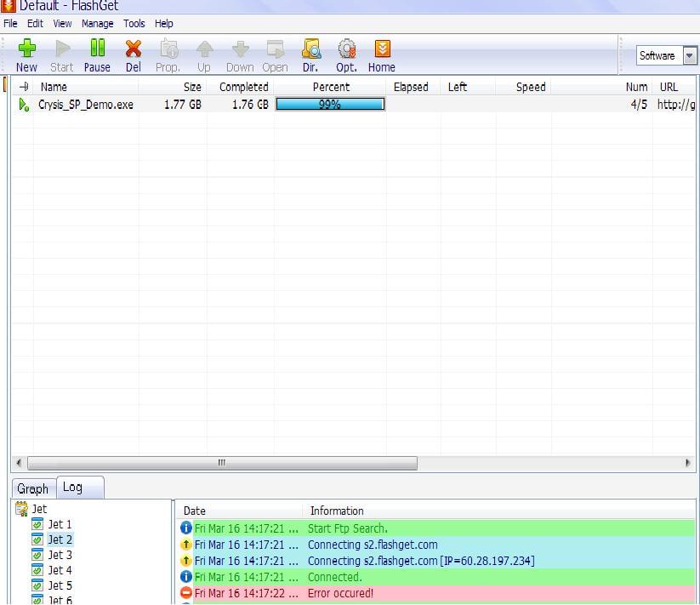Open download directory with Dir. icon
The width and height of the screenshot is (700, 605).
click(310, 49)
